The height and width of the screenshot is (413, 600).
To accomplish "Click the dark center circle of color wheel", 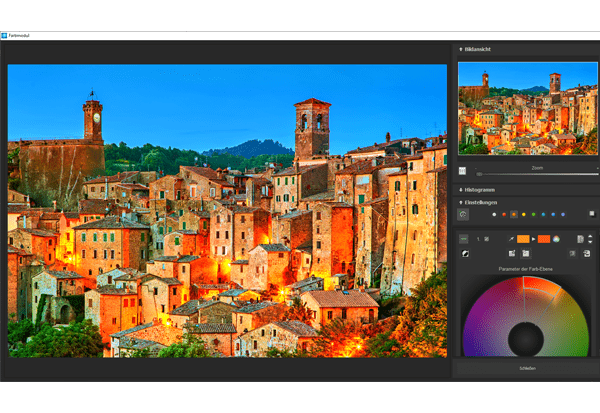I will (526, 339).
